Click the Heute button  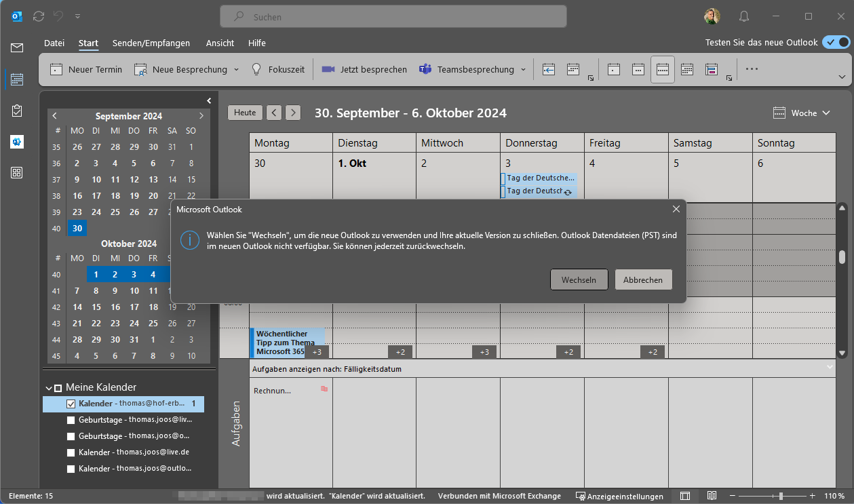tap(245, 113)
